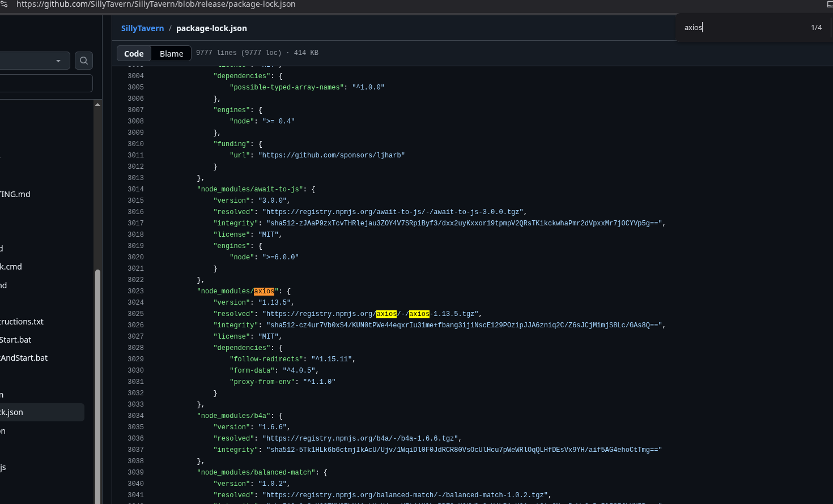Viewport: 833px width, 504px height.
Task: Click the browser address bar URL
Action: 156,5
